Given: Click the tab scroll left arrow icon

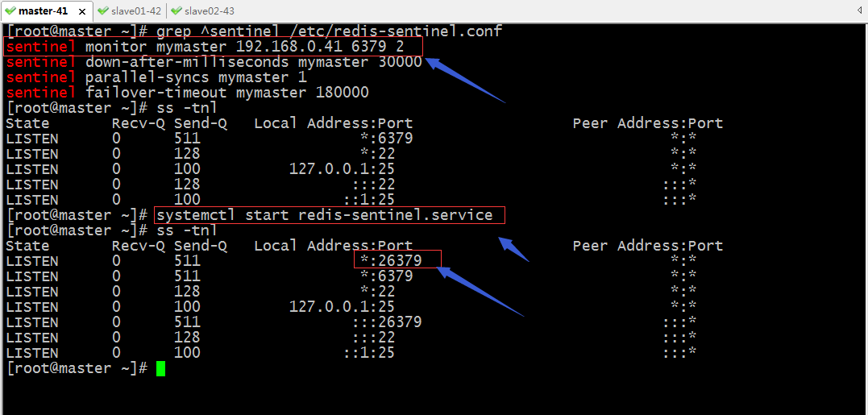Looking at the screenshot, I should pyautogui.click(x=860, y=10).
